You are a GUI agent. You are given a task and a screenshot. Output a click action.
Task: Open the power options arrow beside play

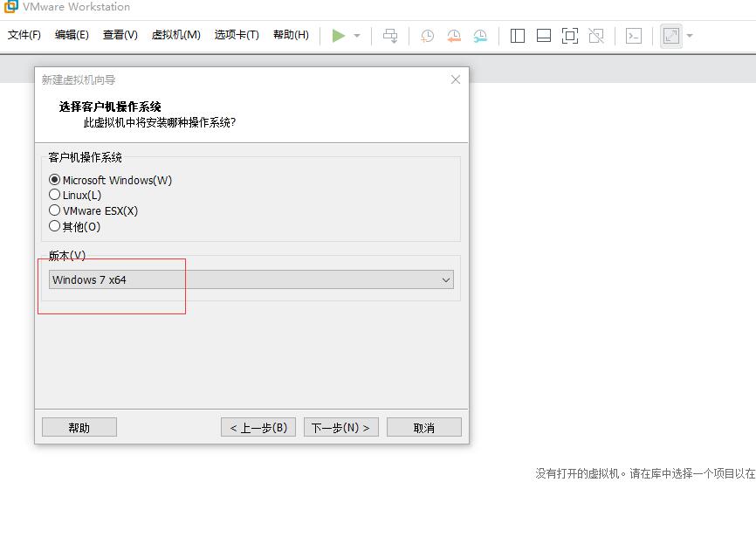357,36
